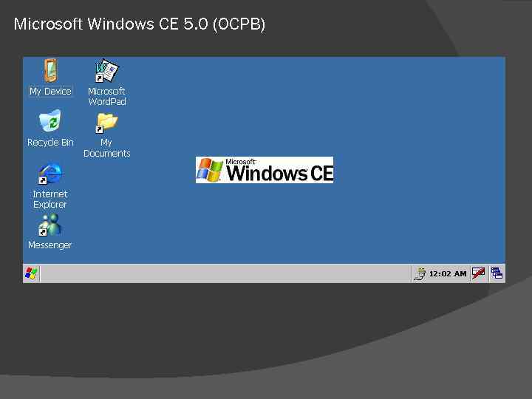
Task: Open the input panel tray icon
Action: point(478,273)
